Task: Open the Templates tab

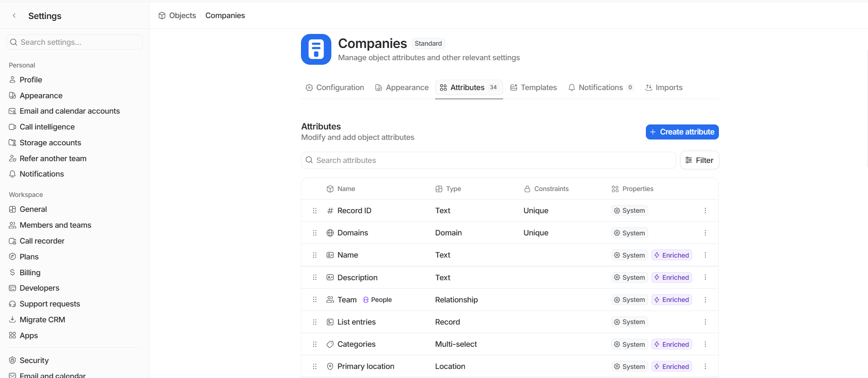Action: (533, 87)
